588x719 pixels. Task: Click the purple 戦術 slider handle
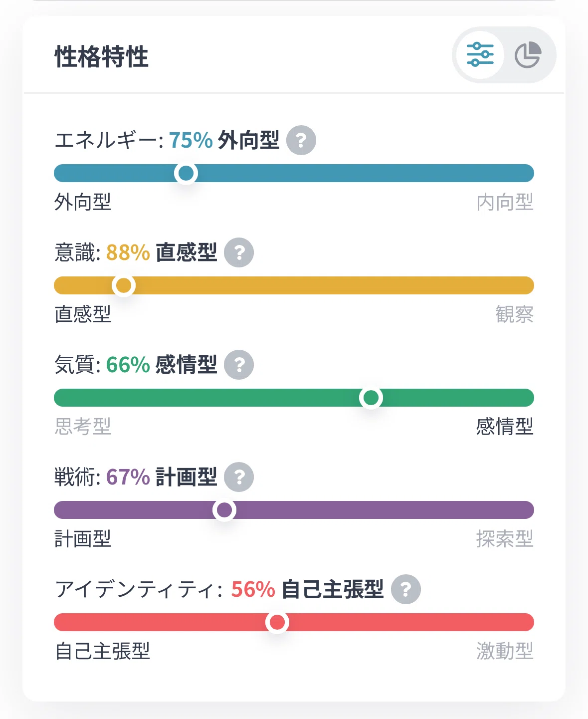click(x=224, y=510)
